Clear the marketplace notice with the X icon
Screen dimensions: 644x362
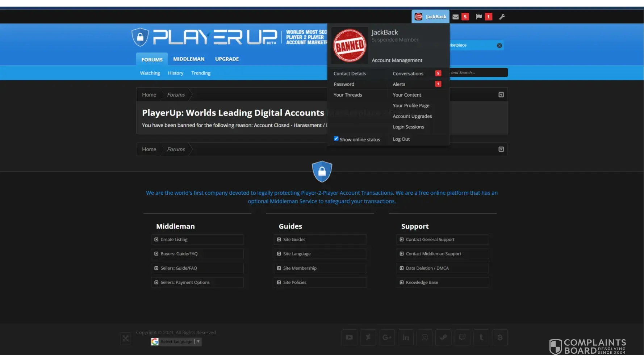[x=499, y=45]
